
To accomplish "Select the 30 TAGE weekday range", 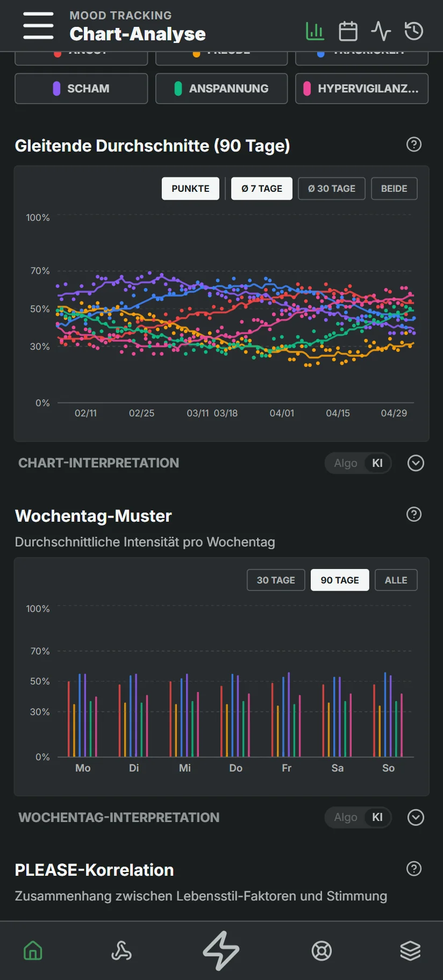I will tap(276, 580).
